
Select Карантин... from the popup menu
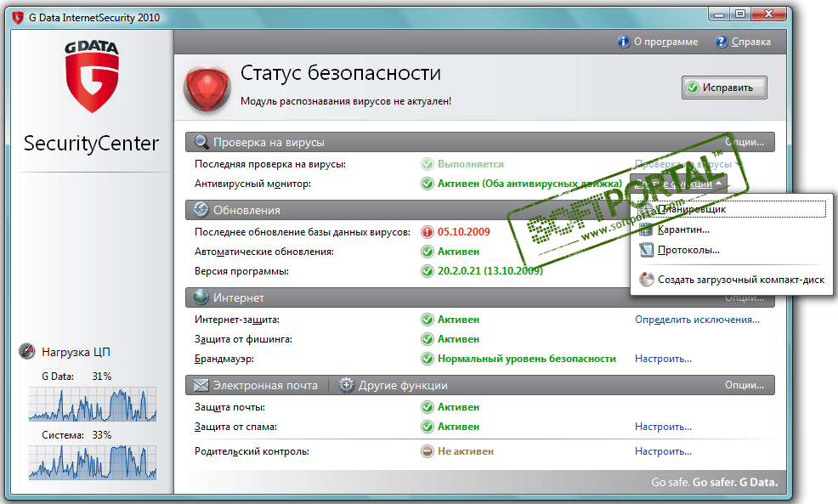(732, 229)
